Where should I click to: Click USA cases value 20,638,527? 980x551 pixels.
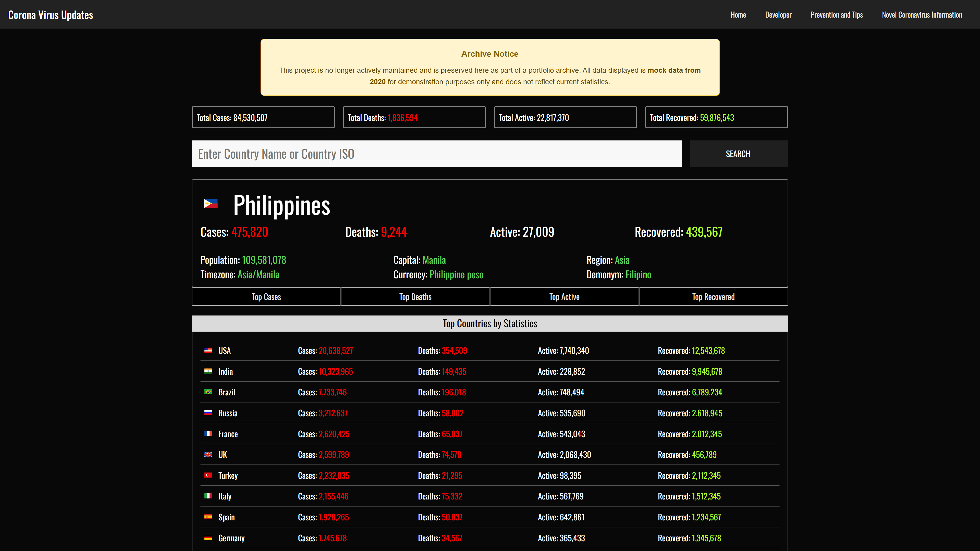(x=336, y=350)
